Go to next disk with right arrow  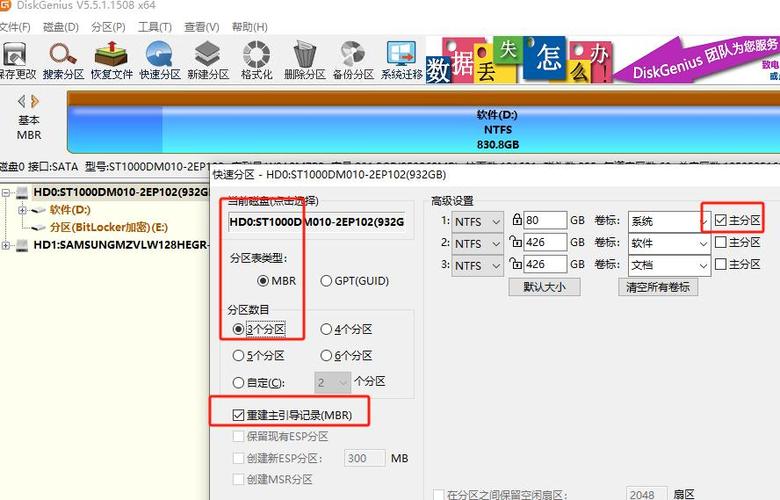34,101
